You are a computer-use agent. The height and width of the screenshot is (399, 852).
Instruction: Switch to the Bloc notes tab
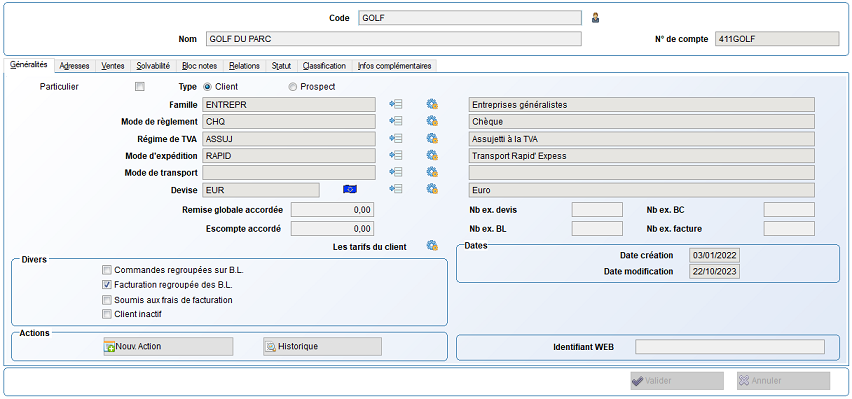(199, 66)
